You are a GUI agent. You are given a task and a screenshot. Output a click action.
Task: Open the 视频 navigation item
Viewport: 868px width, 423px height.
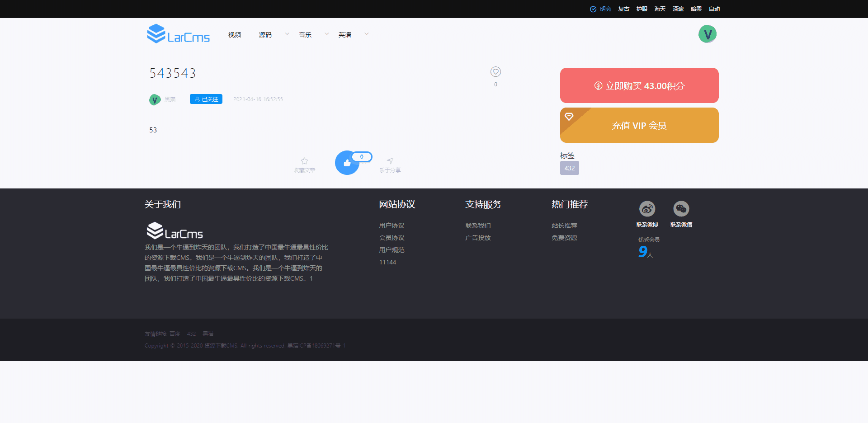pyautogui.click(x=235, y=35)
